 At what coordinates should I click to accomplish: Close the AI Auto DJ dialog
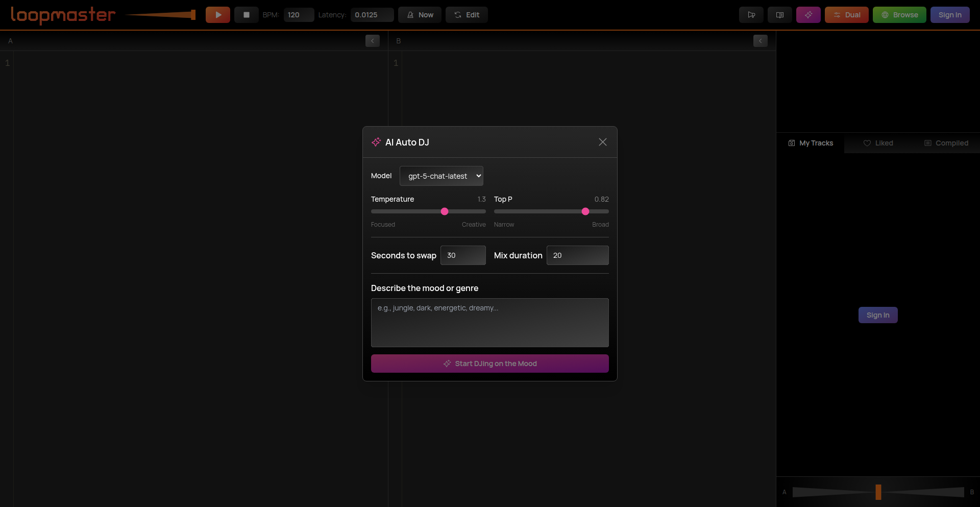[x=602, y=142]
